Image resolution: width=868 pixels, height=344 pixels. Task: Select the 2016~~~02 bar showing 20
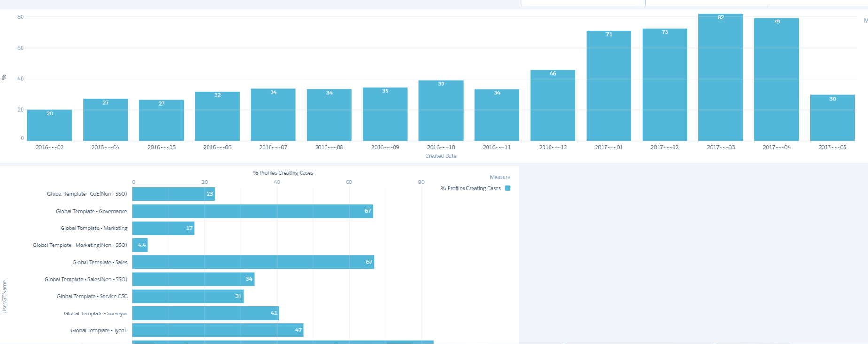(x=49, y=125)
